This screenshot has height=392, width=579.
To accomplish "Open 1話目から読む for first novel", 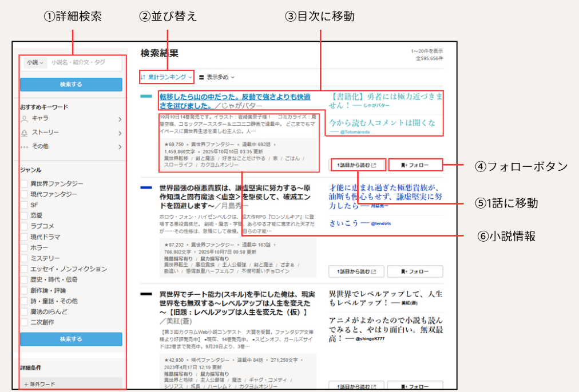I will point(358,165).
